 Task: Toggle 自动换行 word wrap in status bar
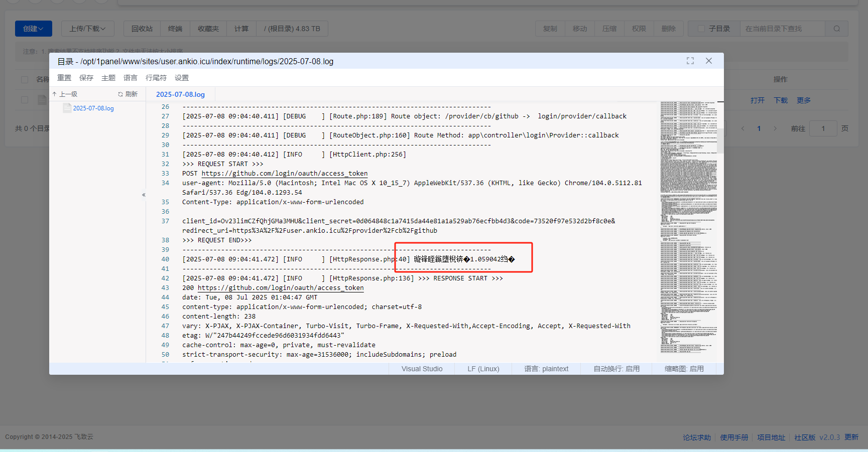616,369
